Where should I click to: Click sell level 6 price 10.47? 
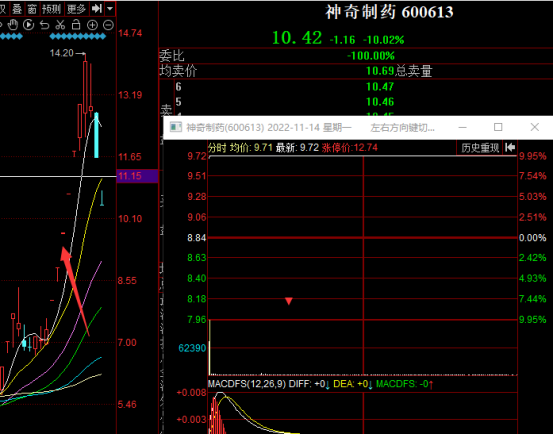click(x=380, y=87)
